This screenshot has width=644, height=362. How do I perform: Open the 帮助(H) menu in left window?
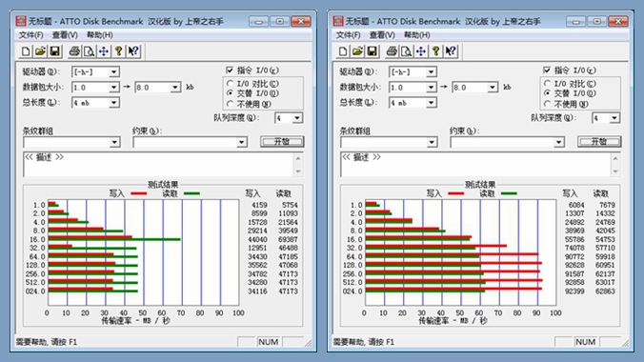click(x=100, y=35)
